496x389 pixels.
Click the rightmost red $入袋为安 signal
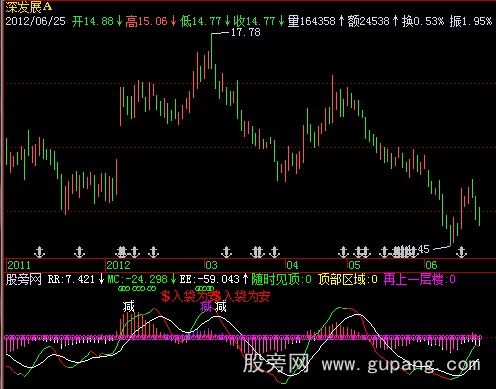pyautogui.click(x=241, y=296)
